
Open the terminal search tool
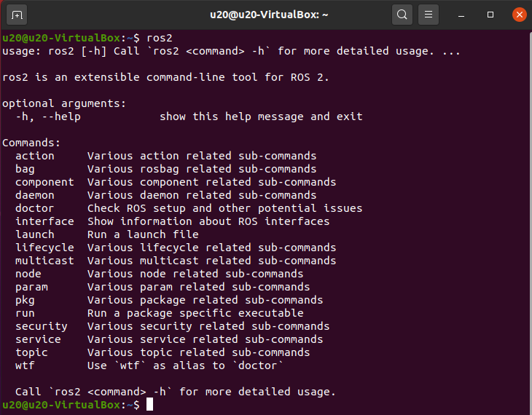point(402,15)
